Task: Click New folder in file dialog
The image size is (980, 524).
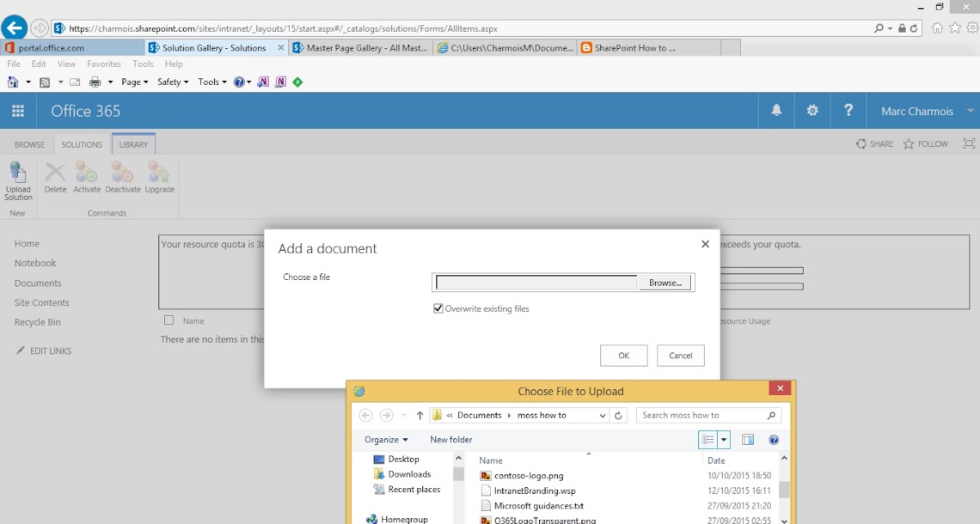Action: pos(451,440)
